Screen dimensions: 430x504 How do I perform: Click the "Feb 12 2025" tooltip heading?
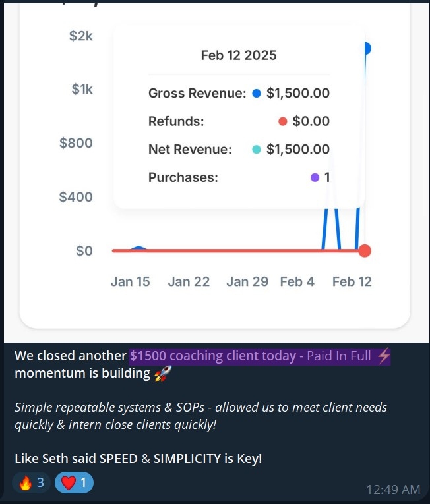(239, 55)
